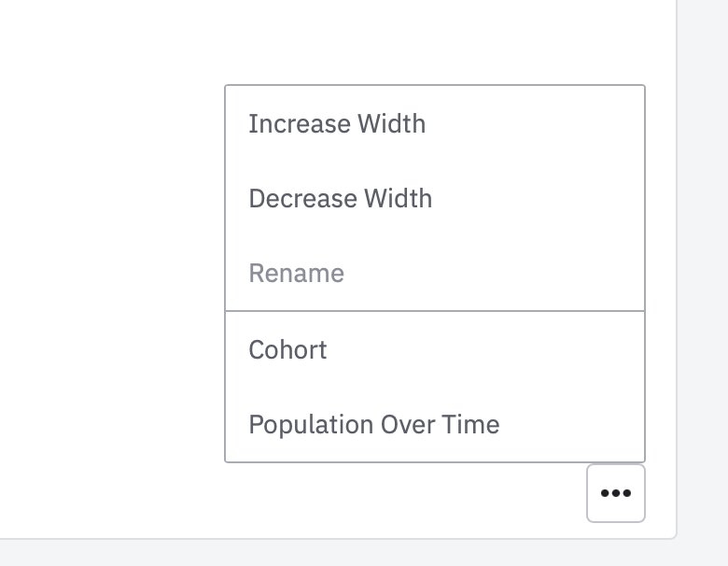Collapse the context menu using the dots icon
Screen dimensions: 728x566
tap(616, 493)
